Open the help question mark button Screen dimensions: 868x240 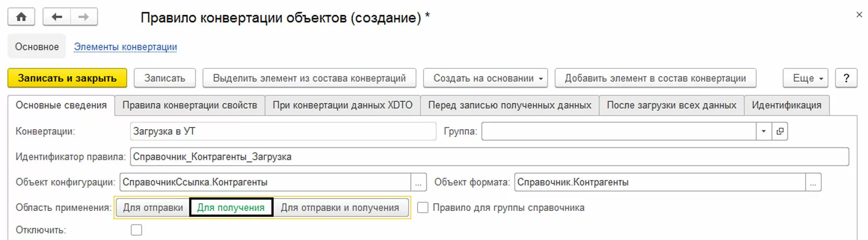click(846, 78)
